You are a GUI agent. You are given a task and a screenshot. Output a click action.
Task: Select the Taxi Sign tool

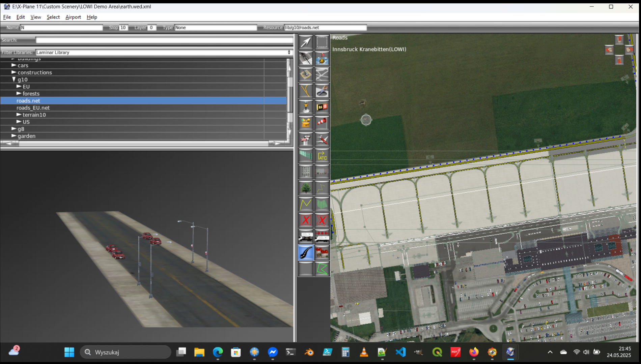click(322, 107)
